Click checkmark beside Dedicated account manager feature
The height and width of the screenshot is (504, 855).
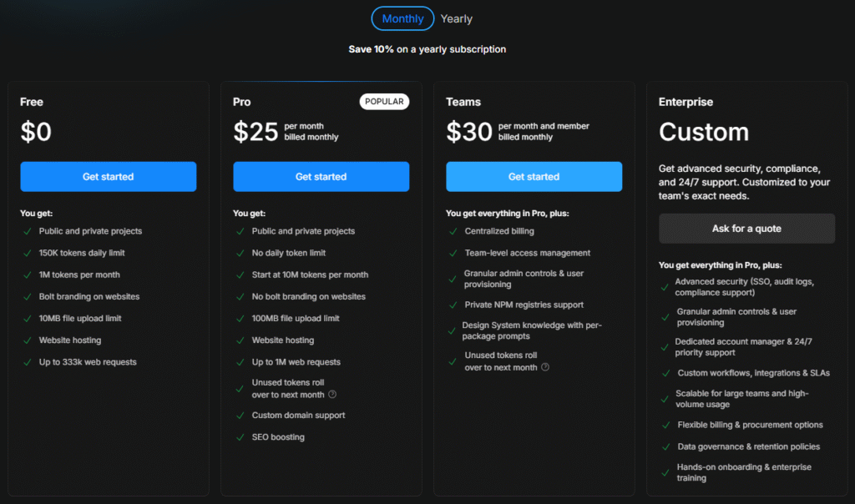pyautogui.click(x=664, y=347)
